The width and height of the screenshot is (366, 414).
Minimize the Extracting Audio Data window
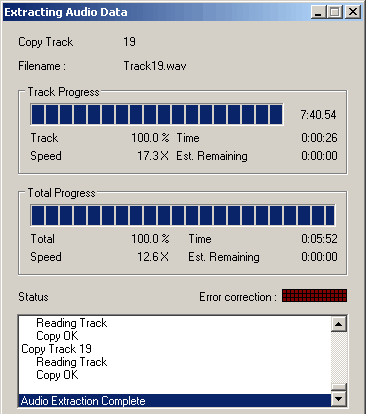point(318,12)
